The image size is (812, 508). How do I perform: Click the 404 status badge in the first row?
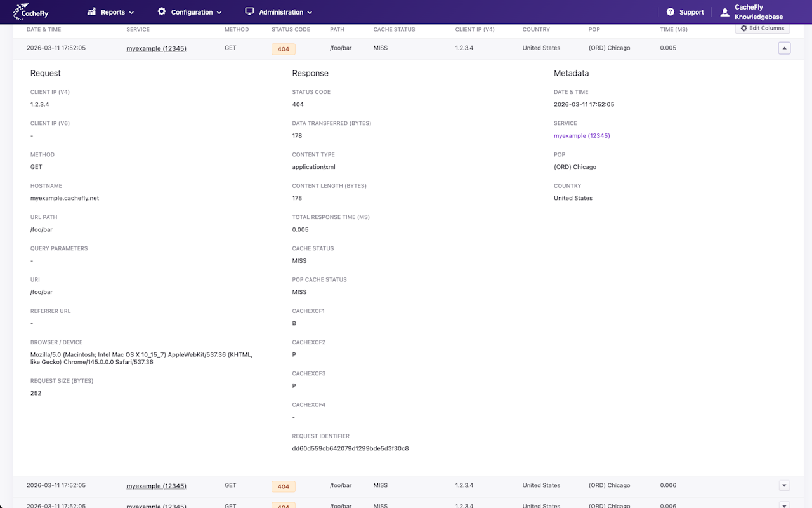click(x=283, y=49)
